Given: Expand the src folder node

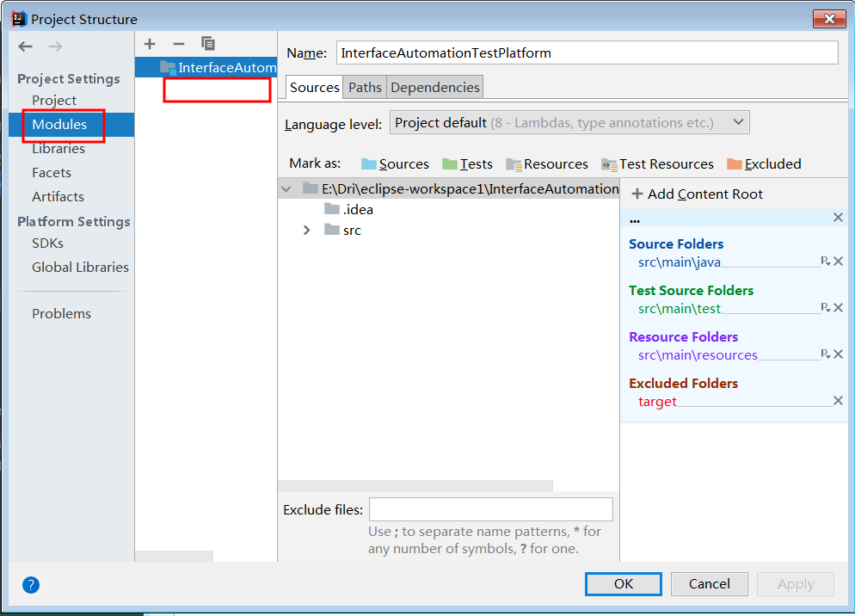Looking at the screenshot, I should (x=306, y=231).
